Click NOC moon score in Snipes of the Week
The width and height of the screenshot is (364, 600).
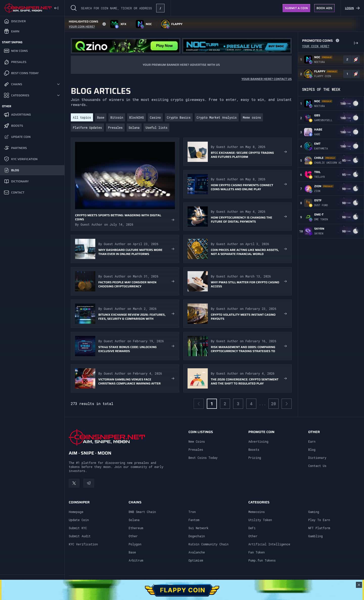click(349, 103)
